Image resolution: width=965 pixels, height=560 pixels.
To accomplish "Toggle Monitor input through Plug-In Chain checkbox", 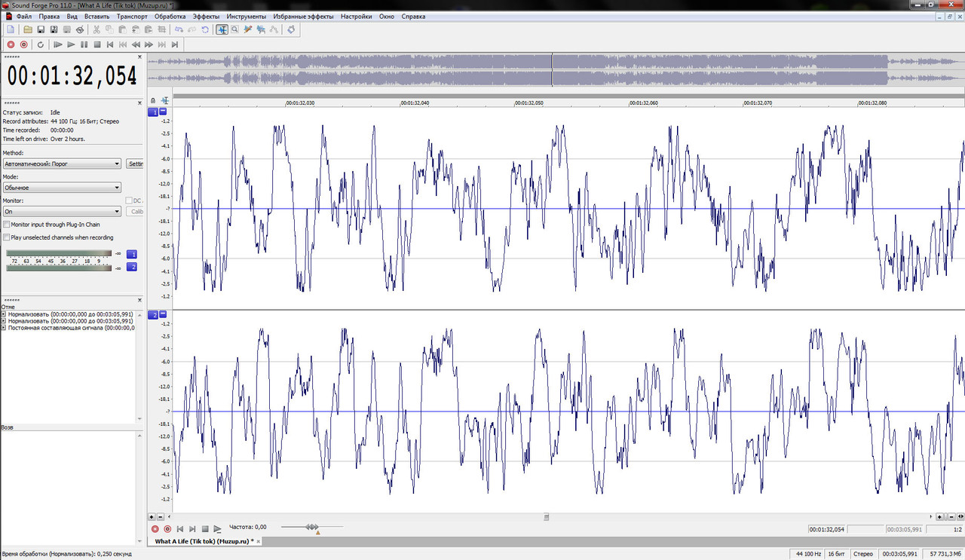I will (x=6, y=225).
